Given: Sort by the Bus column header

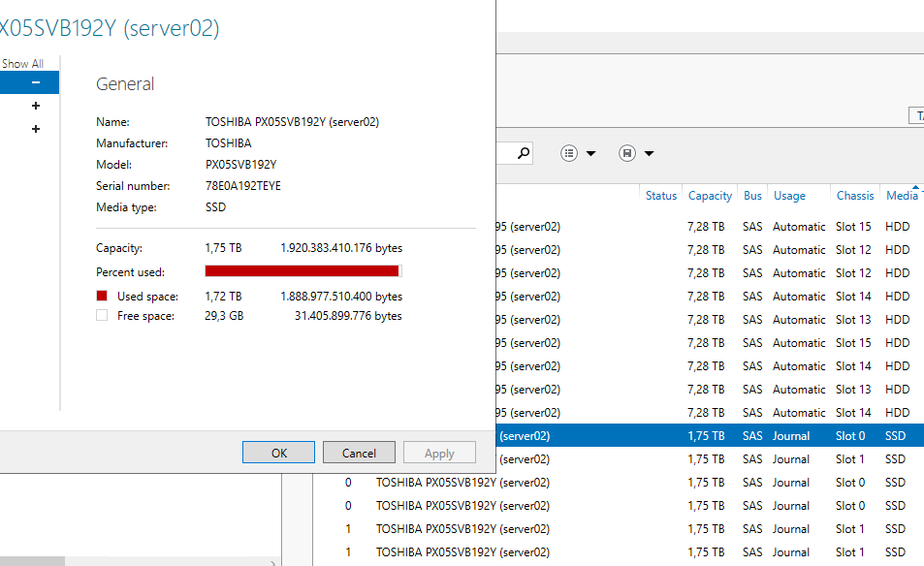Looking at the screenshot, I should 752,196.
